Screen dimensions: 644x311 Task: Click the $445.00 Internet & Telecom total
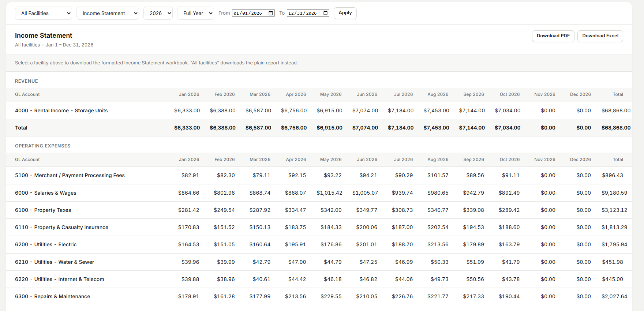pos(613,279)
